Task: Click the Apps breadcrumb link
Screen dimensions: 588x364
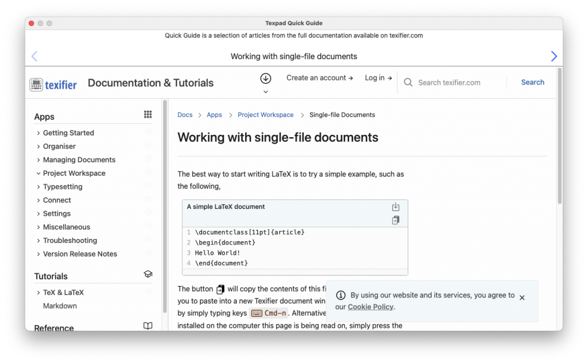Action: click(x=214, y=115)
